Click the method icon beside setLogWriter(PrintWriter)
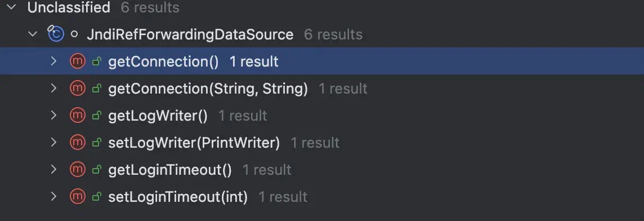 point(78,143)
